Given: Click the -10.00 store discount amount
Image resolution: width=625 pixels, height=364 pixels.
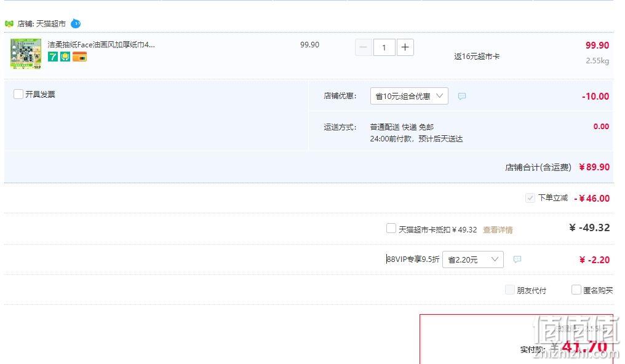Looking at the screenshot, I should [x=595, y=97].
